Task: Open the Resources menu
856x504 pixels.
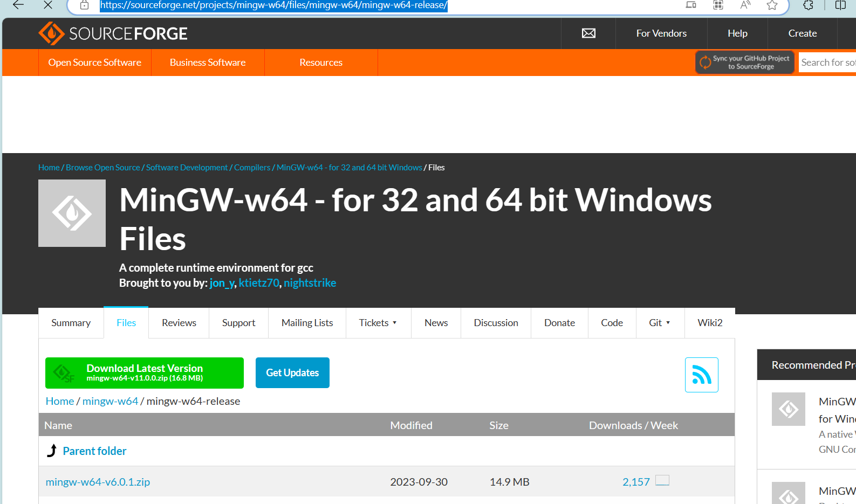Action: [x=321, y=63]
